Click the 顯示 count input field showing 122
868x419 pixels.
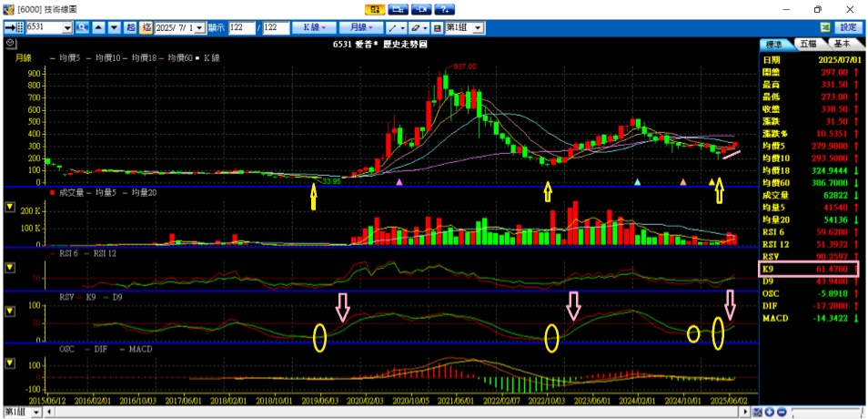(x=241, y=28)
